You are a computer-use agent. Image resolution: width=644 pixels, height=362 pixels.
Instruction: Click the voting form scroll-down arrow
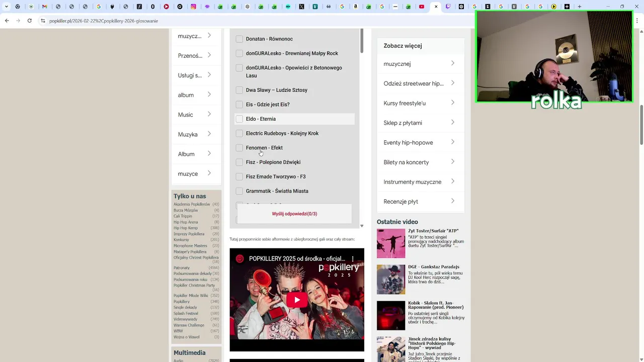(362, 226)
